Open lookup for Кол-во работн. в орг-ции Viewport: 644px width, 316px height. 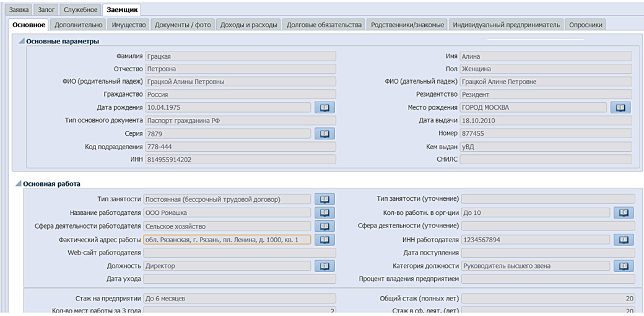coord(624,213)
